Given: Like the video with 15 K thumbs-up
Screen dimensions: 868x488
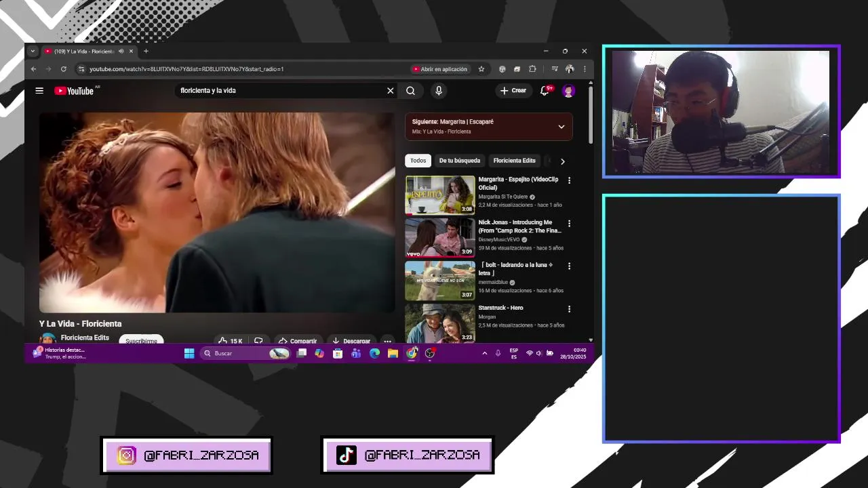Looking at the screenshot, I should point(231,341).
